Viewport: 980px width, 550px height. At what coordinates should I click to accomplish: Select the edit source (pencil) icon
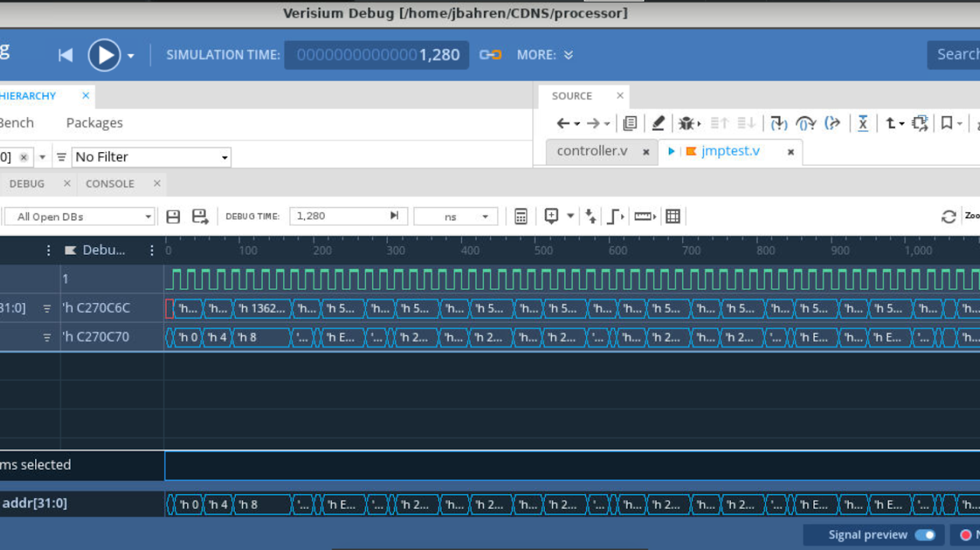pyautogui.click(x=658, y=122)
